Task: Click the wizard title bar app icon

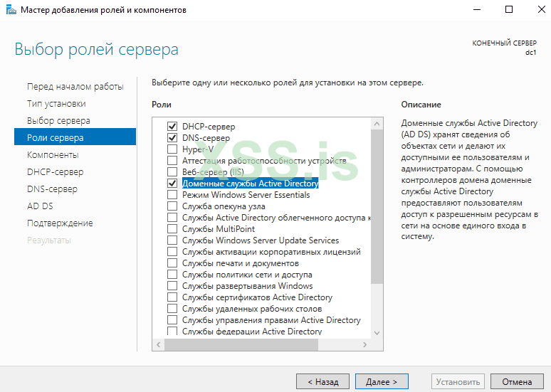Action: (x=11, y=10)
